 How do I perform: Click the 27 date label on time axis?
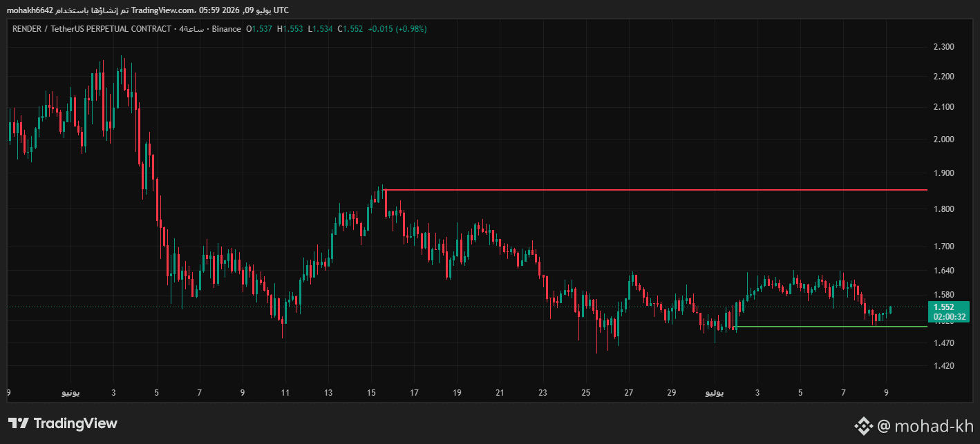(x=628, y=393)
